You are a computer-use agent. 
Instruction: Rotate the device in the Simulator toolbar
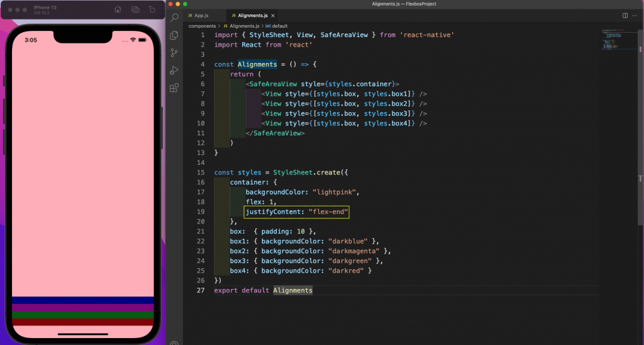coord(152,9)
